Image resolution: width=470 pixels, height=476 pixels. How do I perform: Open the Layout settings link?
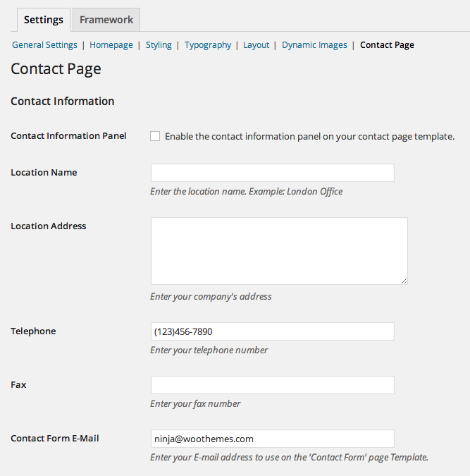tap(256, 45)
